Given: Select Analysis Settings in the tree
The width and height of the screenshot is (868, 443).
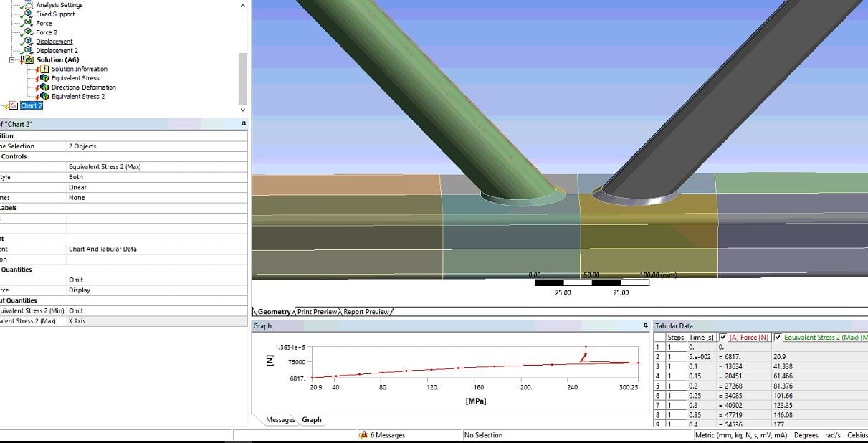Looking at the screenshot, I should coord(59,5).
